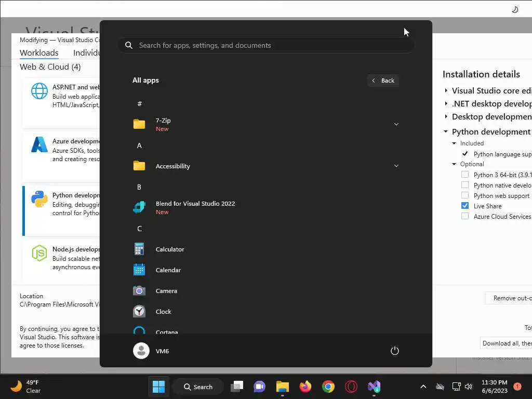Click the Windows Start button
This screenshot has width=532, height=399.
point(158,387)
